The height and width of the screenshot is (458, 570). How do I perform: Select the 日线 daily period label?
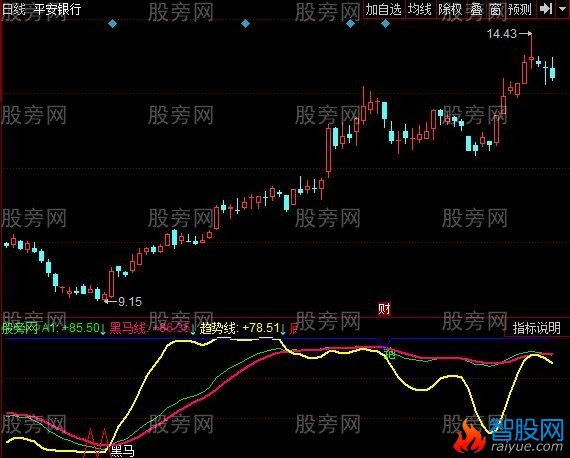pyautogui.click(x=14, y=9)
